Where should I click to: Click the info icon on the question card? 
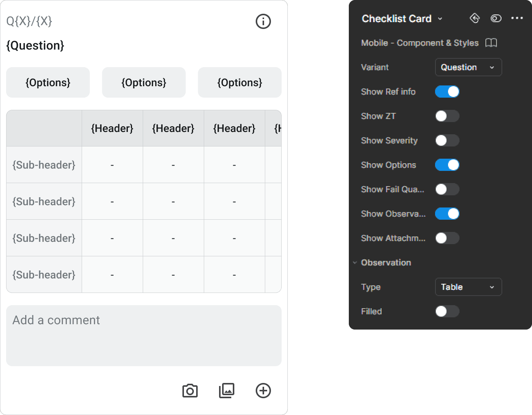pyautogui.click(x=263, y=21)
